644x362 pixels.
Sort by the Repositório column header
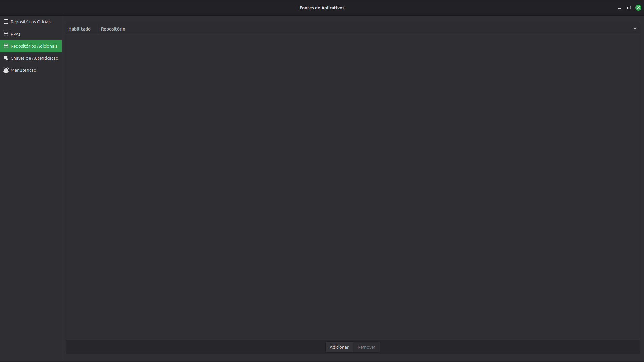tap(113, 29)
